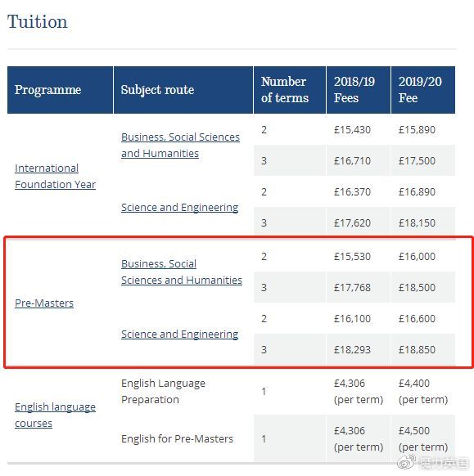Open Foundation Year Science and Engineering link

click(x=179, y=208)
